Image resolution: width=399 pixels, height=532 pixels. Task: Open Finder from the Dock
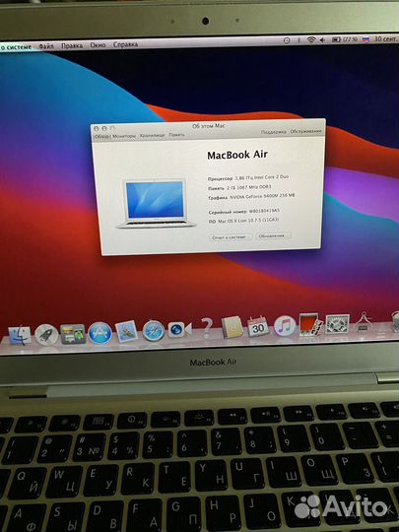tap(19, 335)
